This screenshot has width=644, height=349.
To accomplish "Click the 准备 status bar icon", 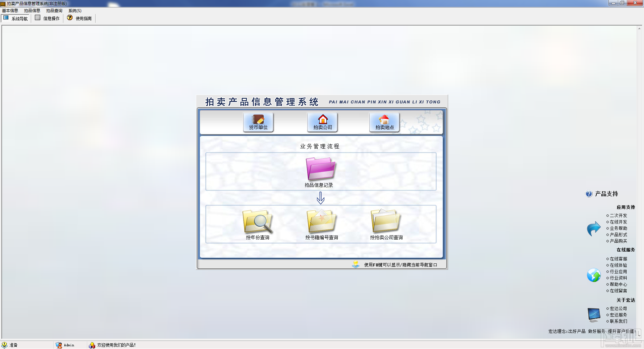I will (4, 345).
